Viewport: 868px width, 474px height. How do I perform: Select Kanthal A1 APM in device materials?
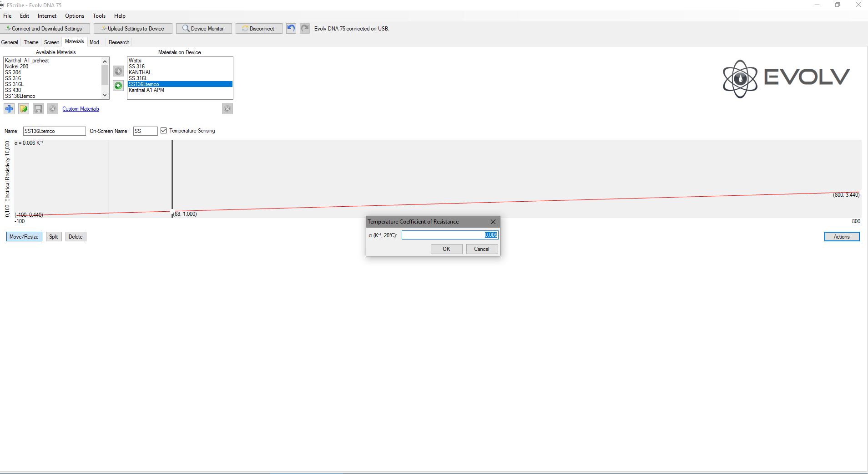point(146,90)
